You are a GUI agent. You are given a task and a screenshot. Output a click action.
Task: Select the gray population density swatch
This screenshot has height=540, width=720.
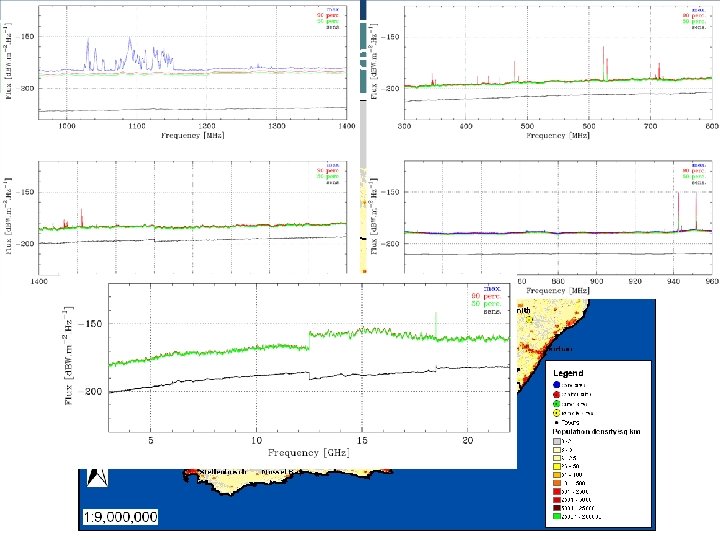[556, 441]
